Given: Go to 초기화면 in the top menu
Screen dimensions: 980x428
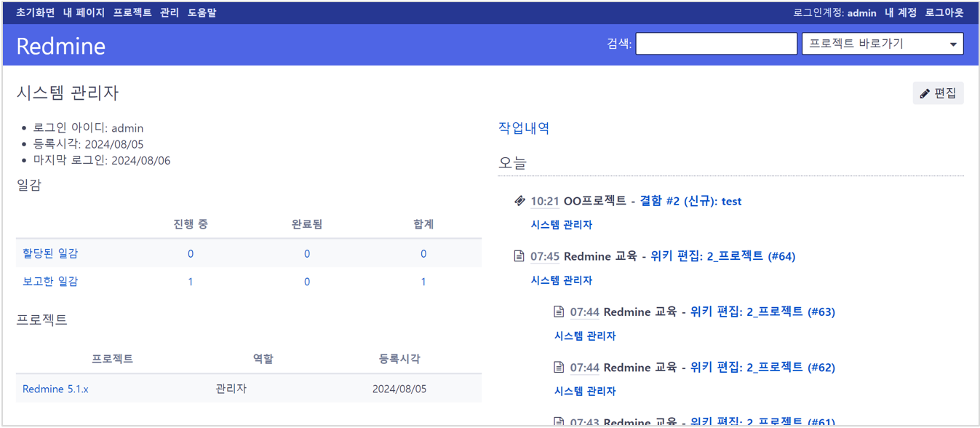Looking at the screenshot, I should click(35, 12).
